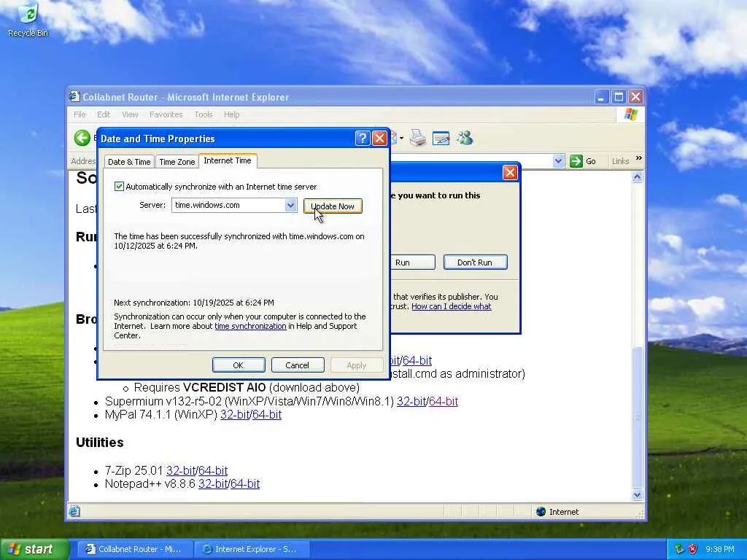Click the 9:38 PM system clock
The width and height of the screenshot is (747, 560).
click(x=719, y=549)
